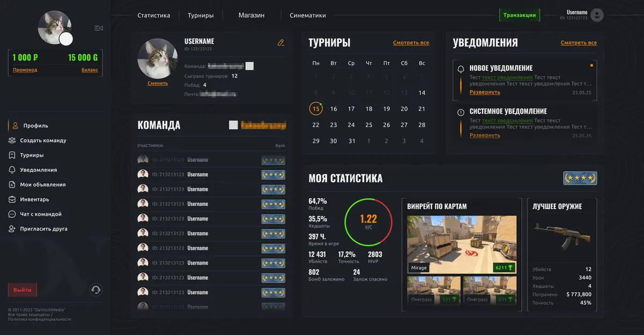Click the 6211 trophy badge on Mirage
644x335 pixels.
tap(503, 267)
